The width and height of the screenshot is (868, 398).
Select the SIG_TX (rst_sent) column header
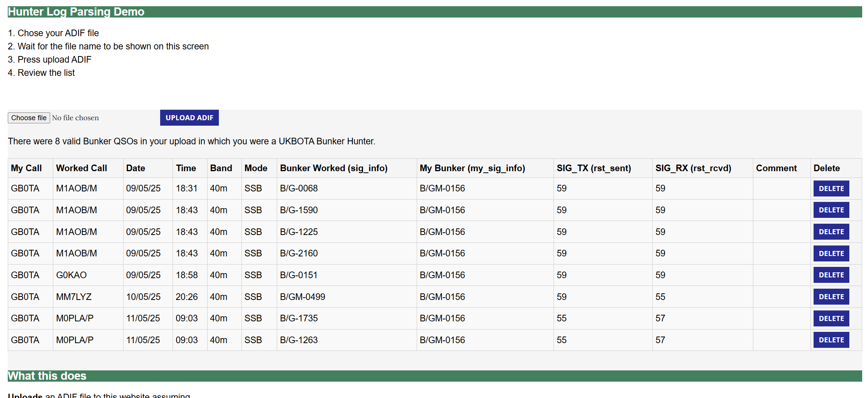coord(594,168)
